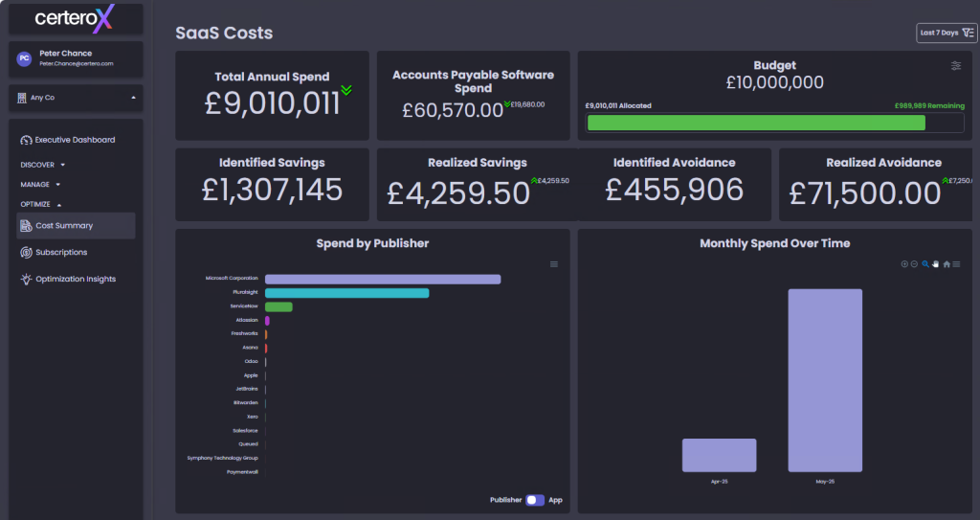Open Identified Avoidance card
This screenshot has width=980, height=520.
click(x=675, y=185)
